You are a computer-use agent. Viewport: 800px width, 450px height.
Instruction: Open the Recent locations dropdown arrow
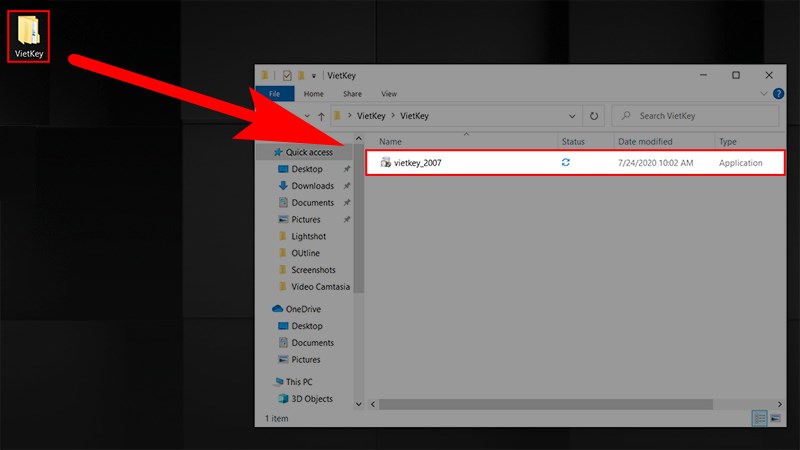pos(307,116)
